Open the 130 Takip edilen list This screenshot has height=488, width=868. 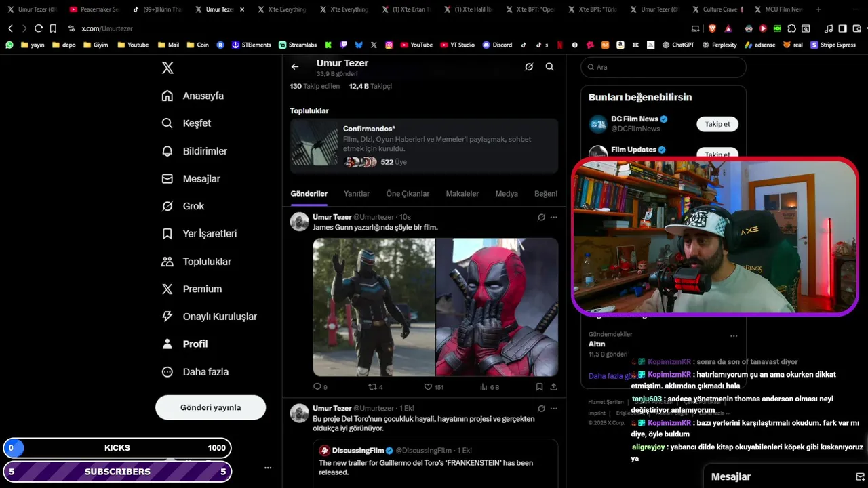315,86
